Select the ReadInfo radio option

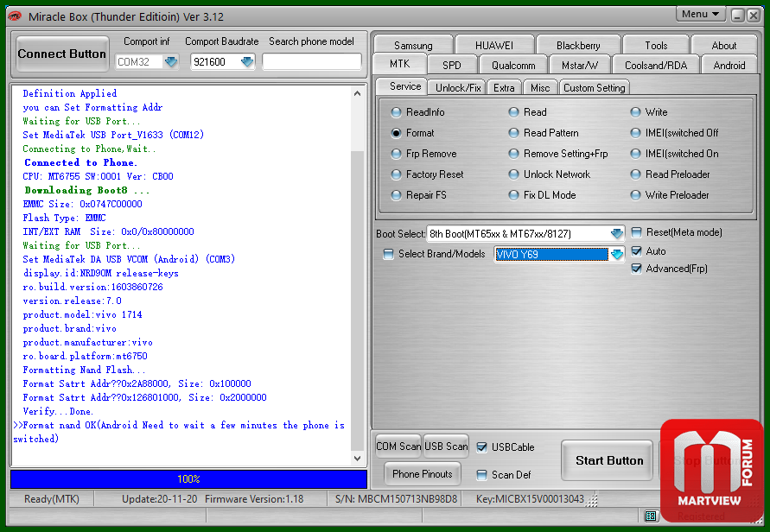[x=418, y=112]
